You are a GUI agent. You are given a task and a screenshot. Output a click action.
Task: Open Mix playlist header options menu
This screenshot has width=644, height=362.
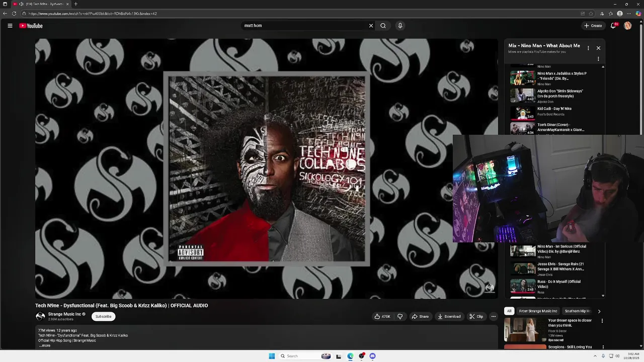(x=588, y=48)
